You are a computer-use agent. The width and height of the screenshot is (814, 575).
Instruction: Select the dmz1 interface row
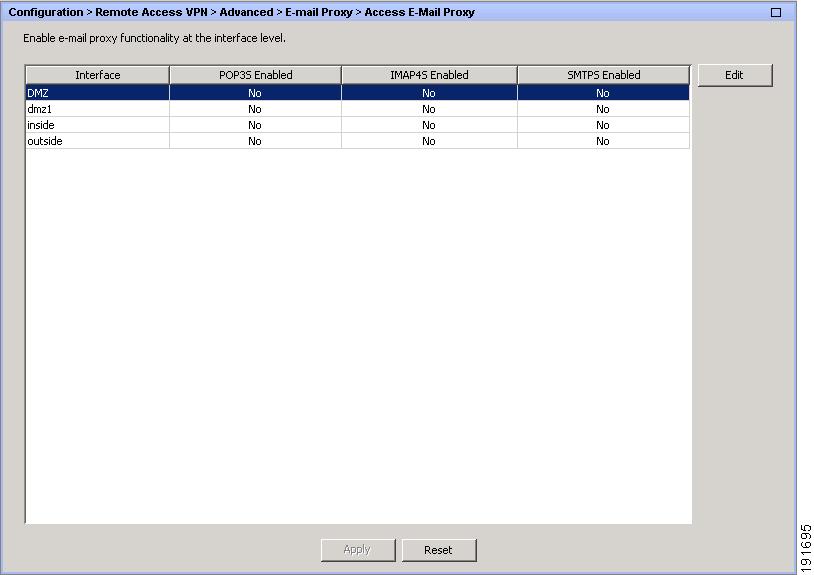pyautogui.click(x=358, y=109)
